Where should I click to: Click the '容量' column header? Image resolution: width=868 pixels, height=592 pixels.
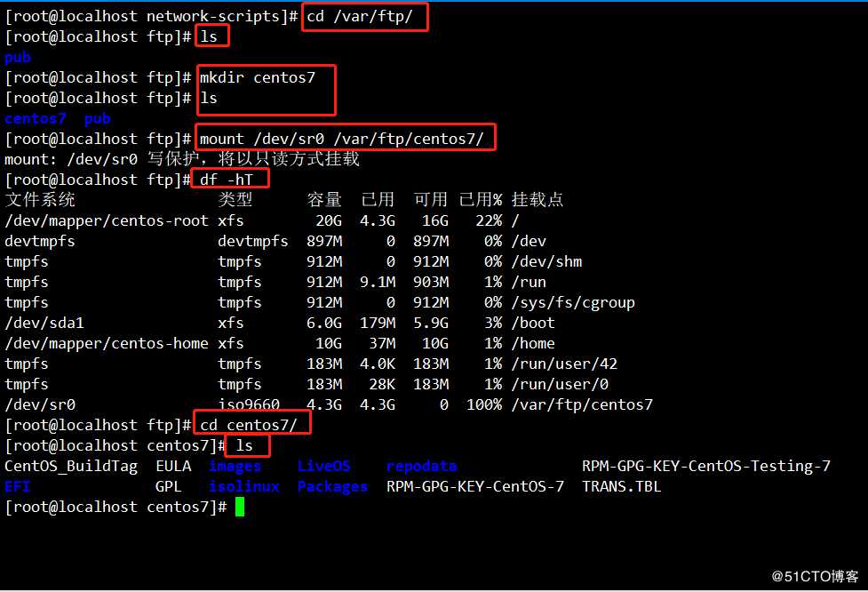coord(324,199)
